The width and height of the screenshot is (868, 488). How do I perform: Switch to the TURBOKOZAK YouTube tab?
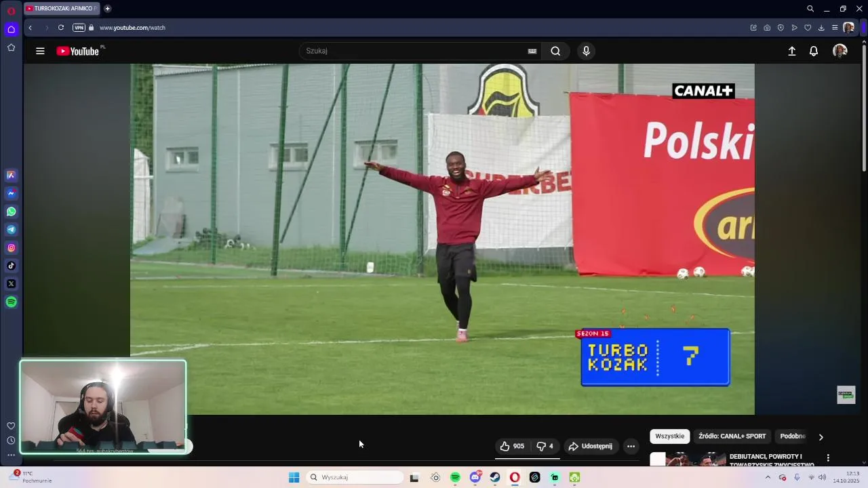pos(62,9)
